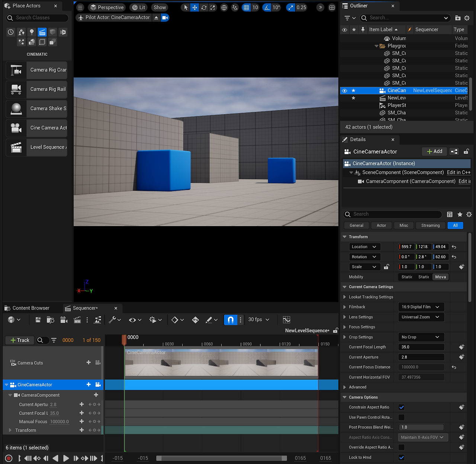Click the Current Focal Length value field
This screenshot has height=464, width=476.
[421, 347]
